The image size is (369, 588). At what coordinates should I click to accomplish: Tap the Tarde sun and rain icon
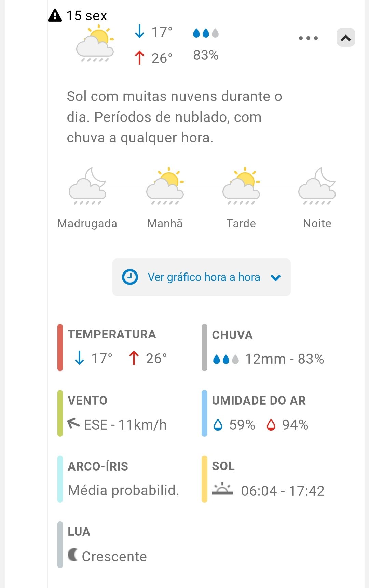coord(241,186)
